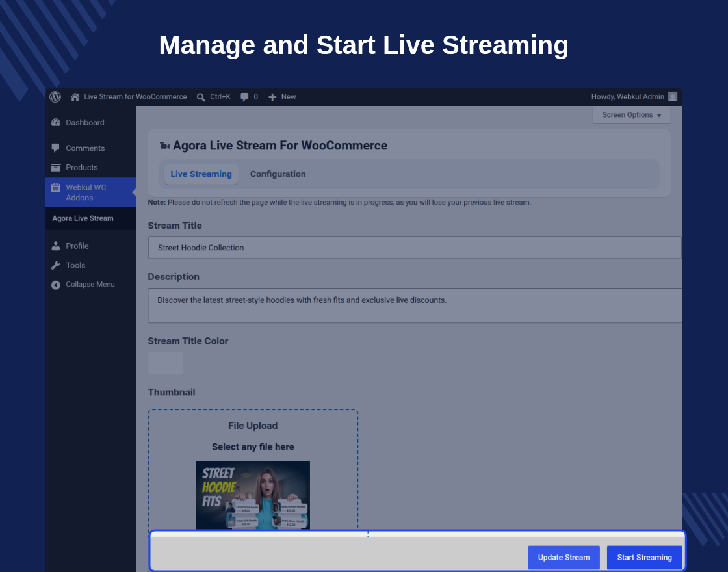
Task: Click the Collapse Menu arrow icon
Action: pyautogui.click(x=56, y=285)
